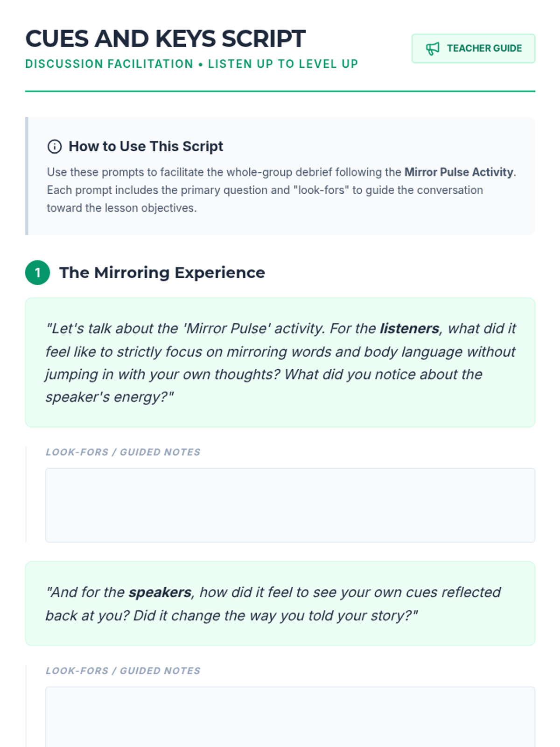
Task: Click the How to Use This Script heading
Action: [146, 147]
